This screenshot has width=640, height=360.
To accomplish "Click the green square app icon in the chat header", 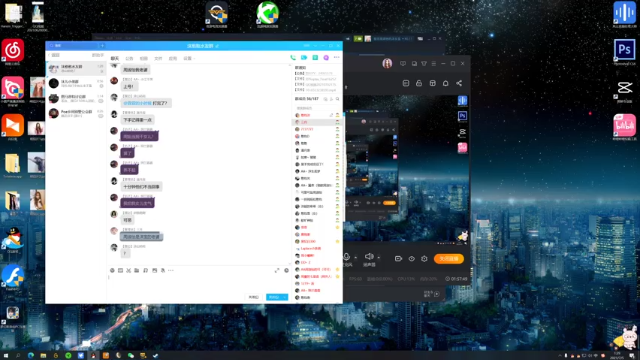I will [x=315, y=58].
